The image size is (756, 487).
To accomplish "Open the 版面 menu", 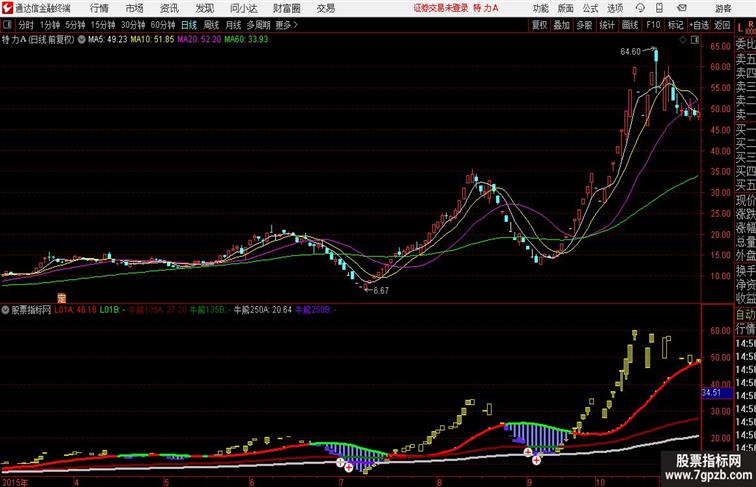I will point(566,8).
